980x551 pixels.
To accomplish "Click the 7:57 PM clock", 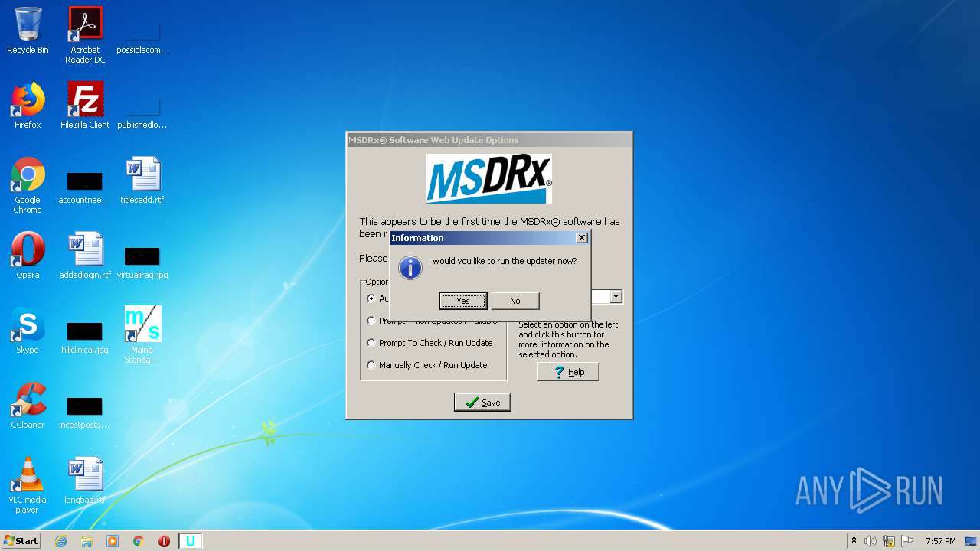I will (x=940, y=541).
